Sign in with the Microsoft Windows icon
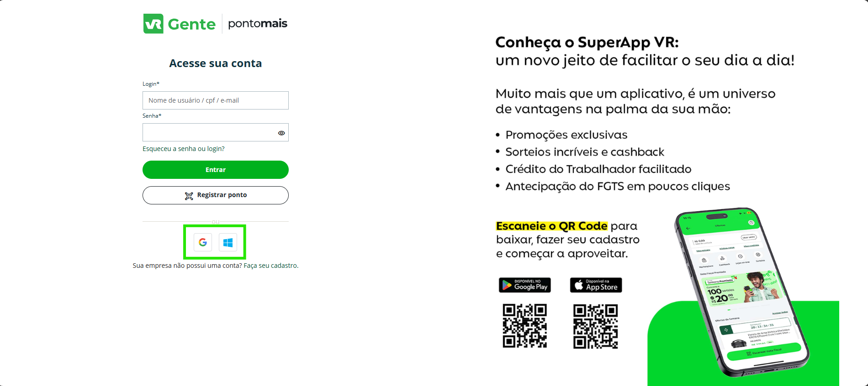 tap(228, 242)
